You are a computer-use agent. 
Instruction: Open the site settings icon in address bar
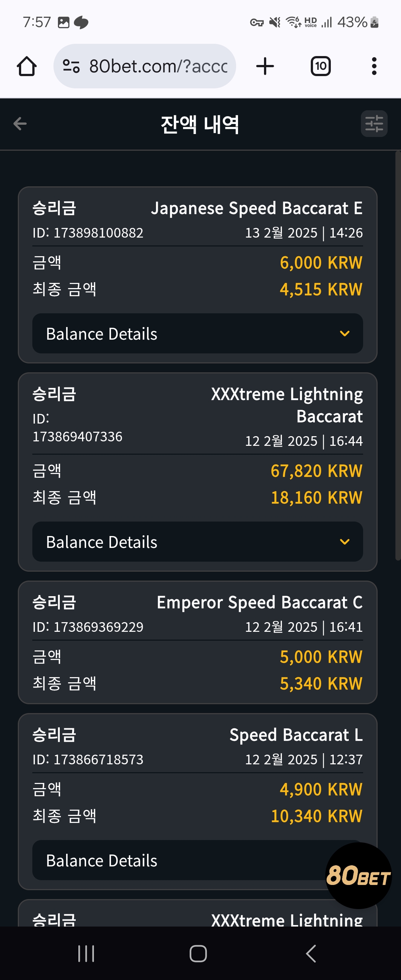click(71, 66)
